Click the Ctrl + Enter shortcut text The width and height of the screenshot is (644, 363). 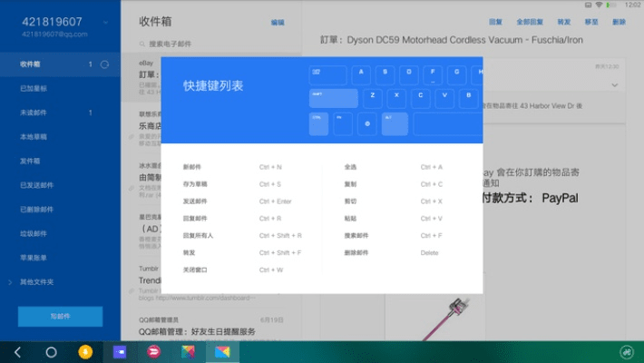275,201
